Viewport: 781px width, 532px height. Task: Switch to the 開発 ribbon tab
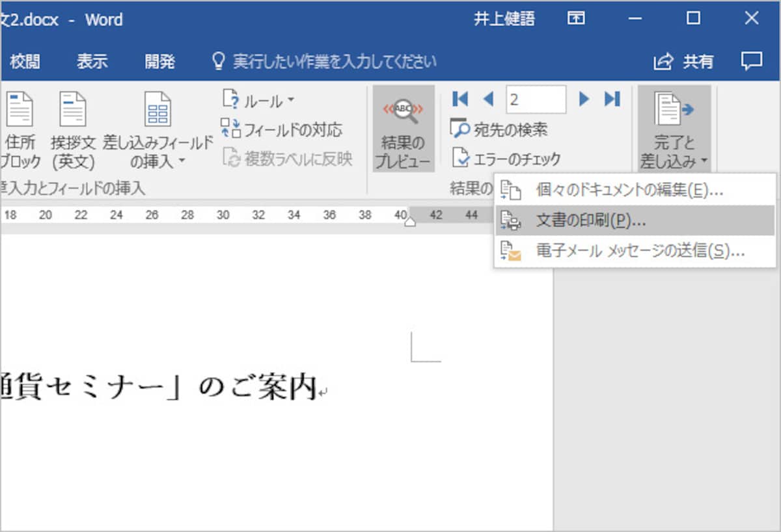click(159, 62)
